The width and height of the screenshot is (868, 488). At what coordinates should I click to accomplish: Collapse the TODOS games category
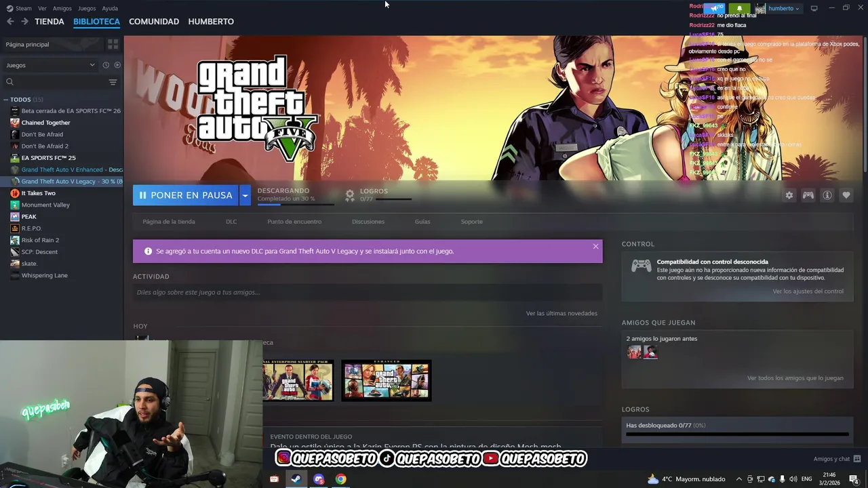[6, 100]
